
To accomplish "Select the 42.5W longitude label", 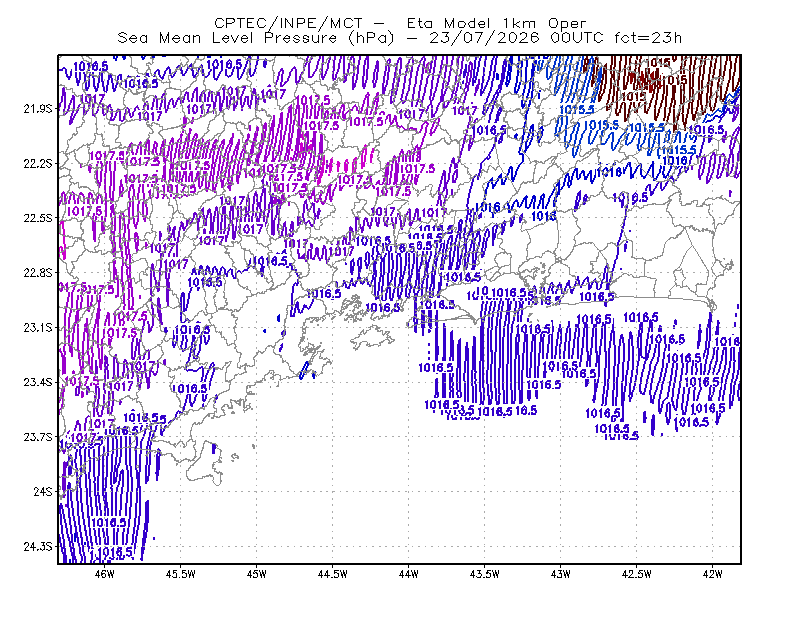I will pos(636,574).
